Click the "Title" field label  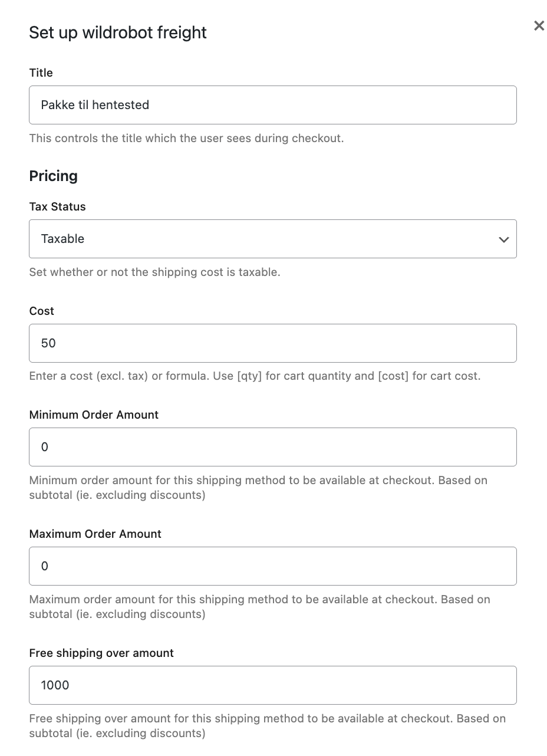41,73
